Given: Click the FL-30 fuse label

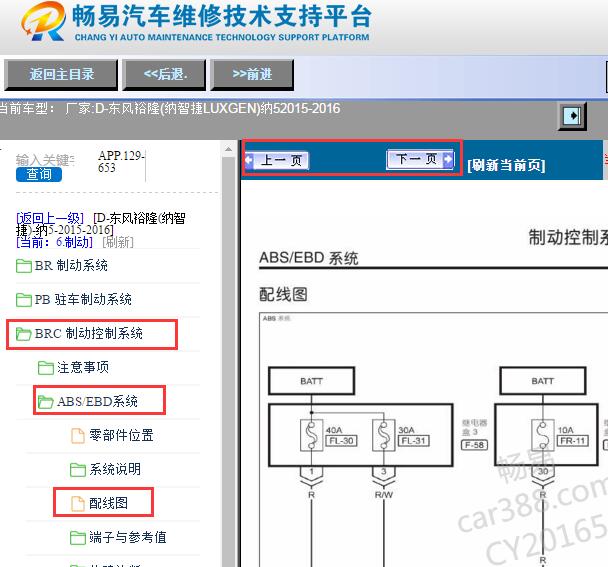Looking at the screenshot, I should coord(341,441).
